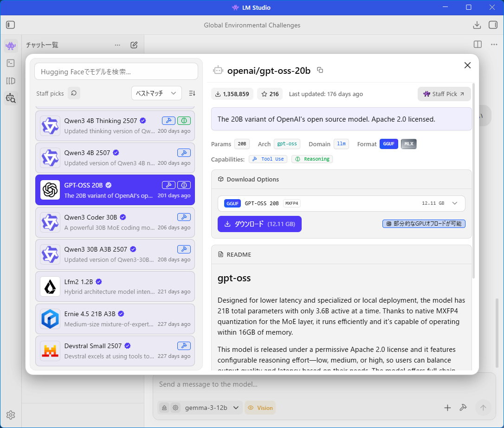
Task: Copy the openai/gpt-oss-20b model name
Action: 320,70
